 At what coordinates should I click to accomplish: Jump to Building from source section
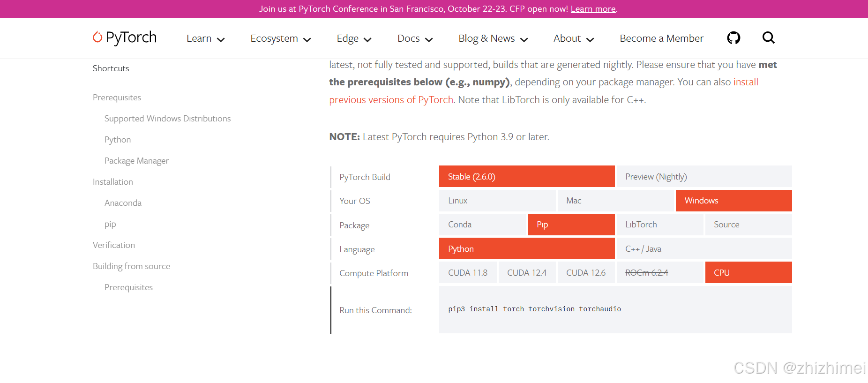point(131,266)
